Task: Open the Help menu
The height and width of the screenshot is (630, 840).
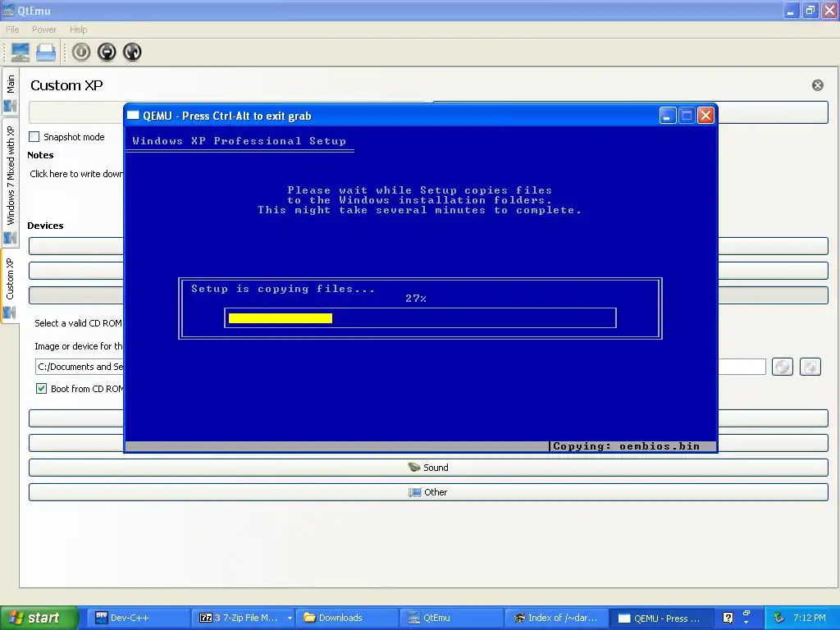Action: pyautogui.click(x=78, y=30)
